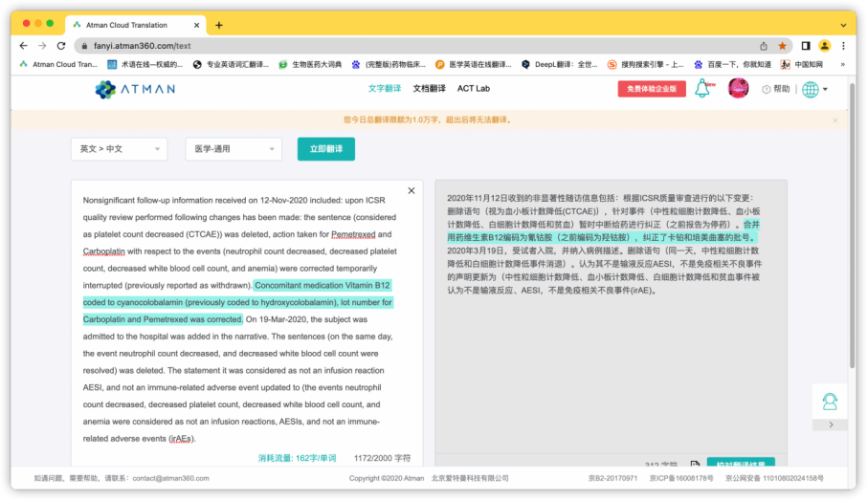The height and width of the screenshot is (501, 868).
Task: Click the 1172/2000 字符 counter
Action: (x=382, y=458)
